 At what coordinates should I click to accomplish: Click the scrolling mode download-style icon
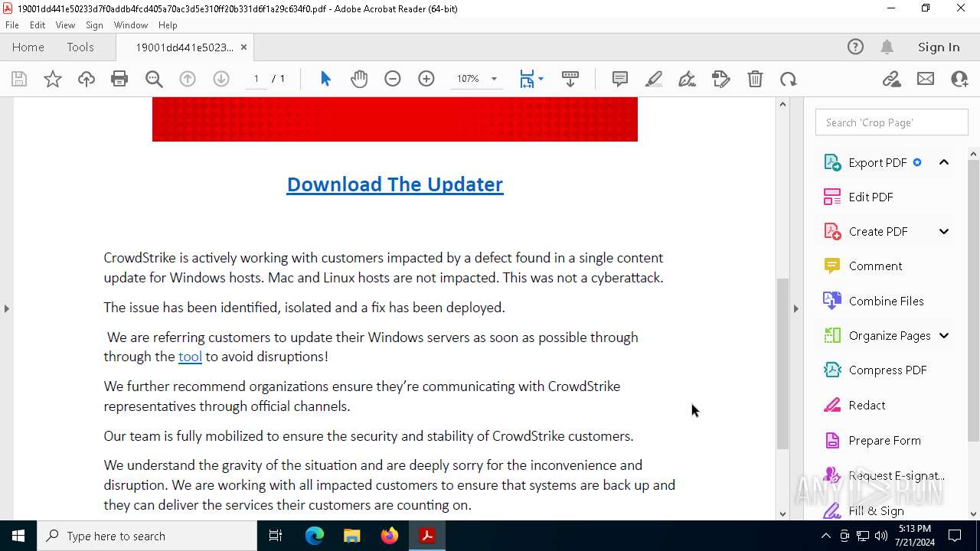(x=570, y=79)
